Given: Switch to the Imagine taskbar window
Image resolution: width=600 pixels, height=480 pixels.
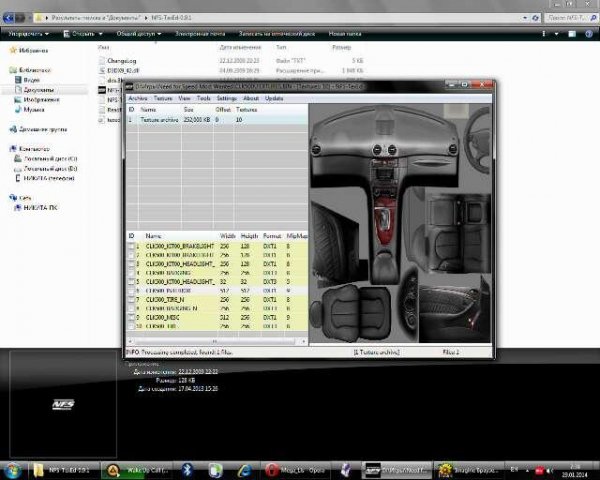Looking at the screenshot, I should pyautogui.click(x=470, y=470).
